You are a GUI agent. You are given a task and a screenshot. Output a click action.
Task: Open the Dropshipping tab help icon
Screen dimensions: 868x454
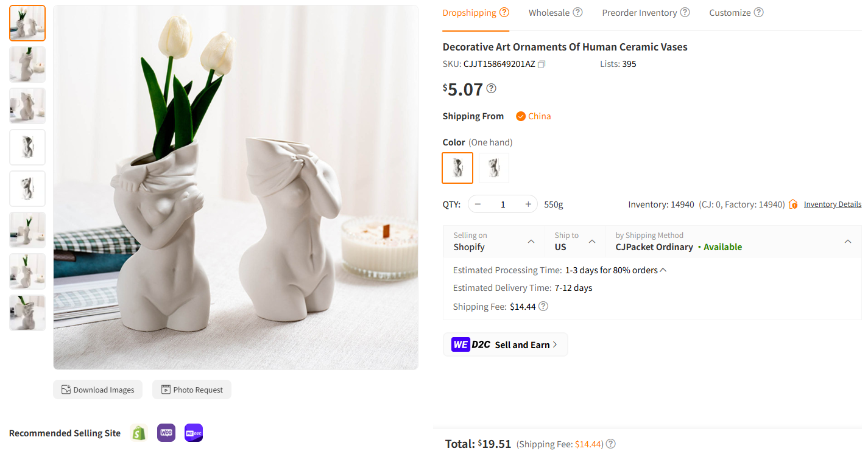pyautogui.click(x=504, y=12)
